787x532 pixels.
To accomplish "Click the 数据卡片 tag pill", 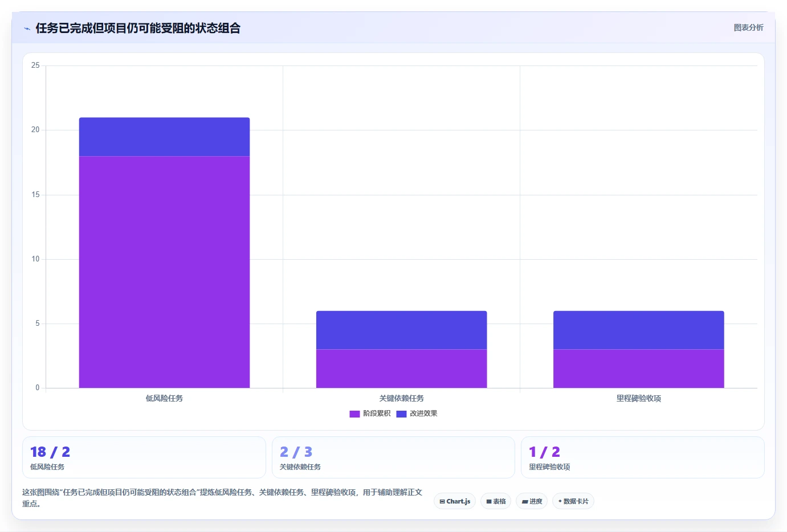I will (x=573, y=501).
